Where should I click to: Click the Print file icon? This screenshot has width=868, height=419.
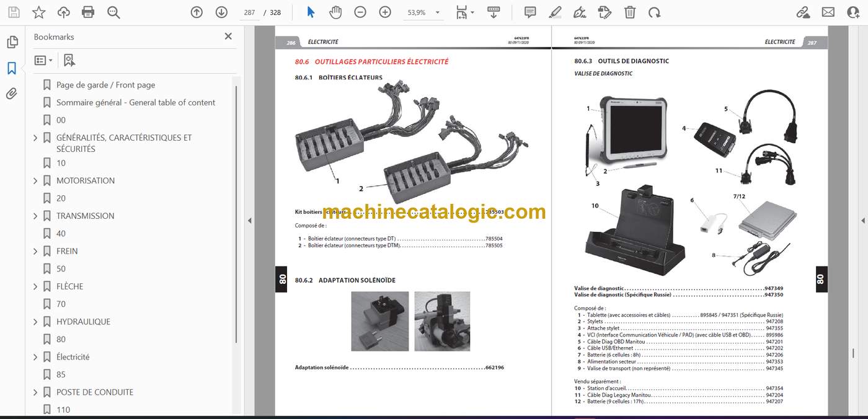tap(88, 12)
